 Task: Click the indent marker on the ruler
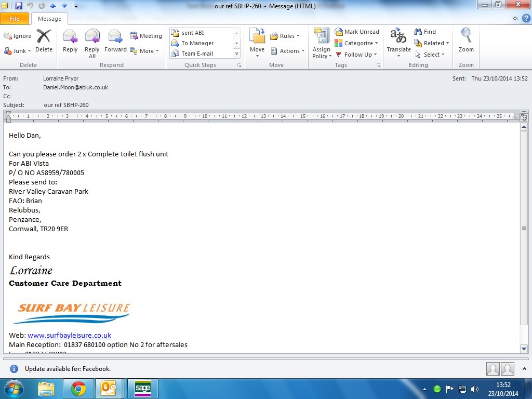click(x=8, y=117)
